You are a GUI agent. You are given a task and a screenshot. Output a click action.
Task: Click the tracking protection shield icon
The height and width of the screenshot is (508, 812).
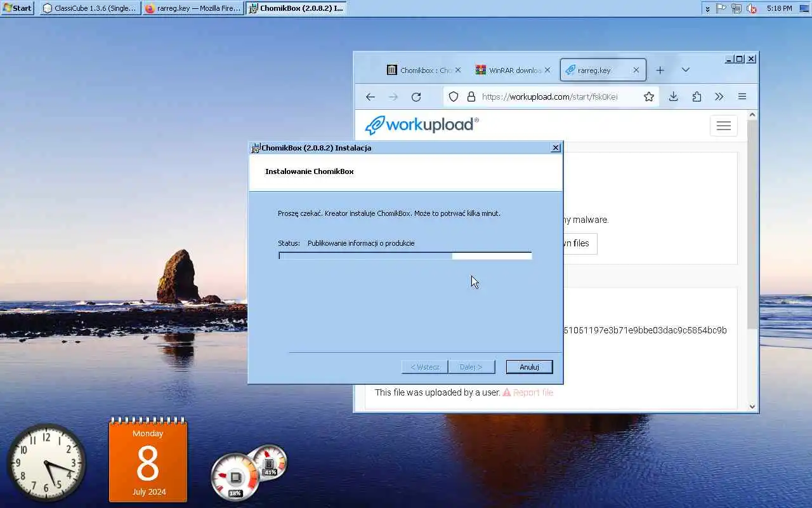(453, 97)
